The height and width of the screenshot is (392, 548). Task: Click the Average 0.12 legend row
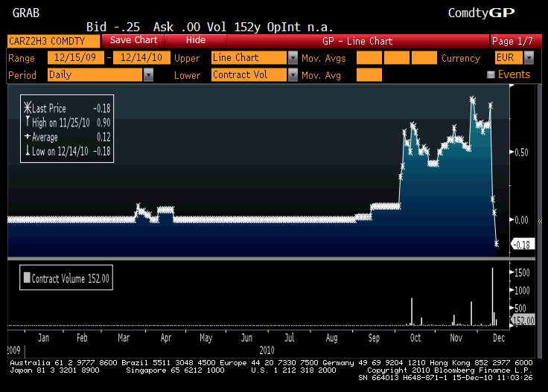[67, 137]
